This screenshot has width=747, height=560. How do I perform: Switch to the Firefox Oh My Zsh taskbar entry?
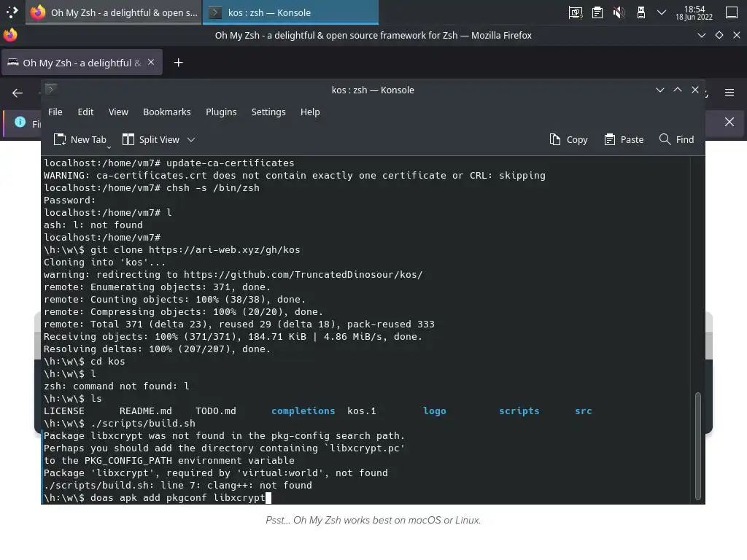pos(114,12)
